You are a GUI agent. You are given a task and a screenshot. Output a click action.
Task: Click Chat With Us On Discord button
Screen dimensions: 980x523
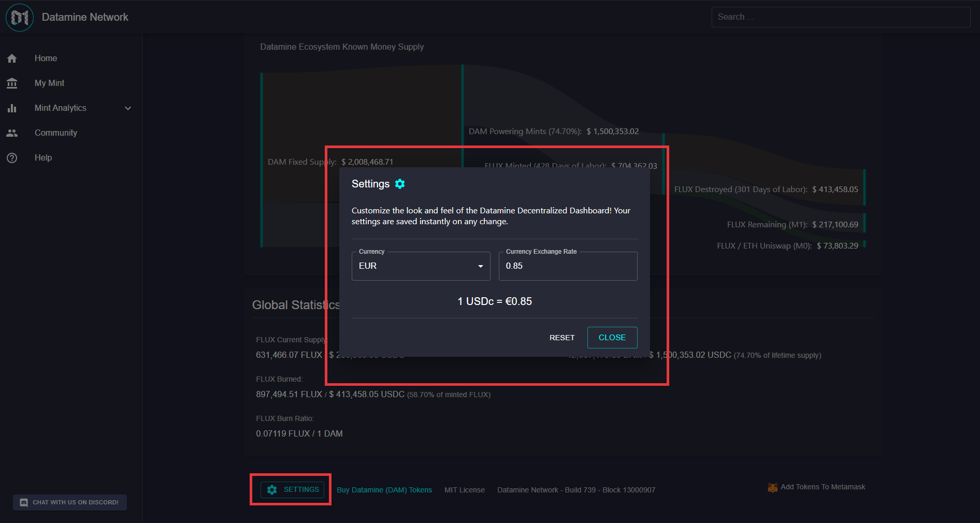70,502
